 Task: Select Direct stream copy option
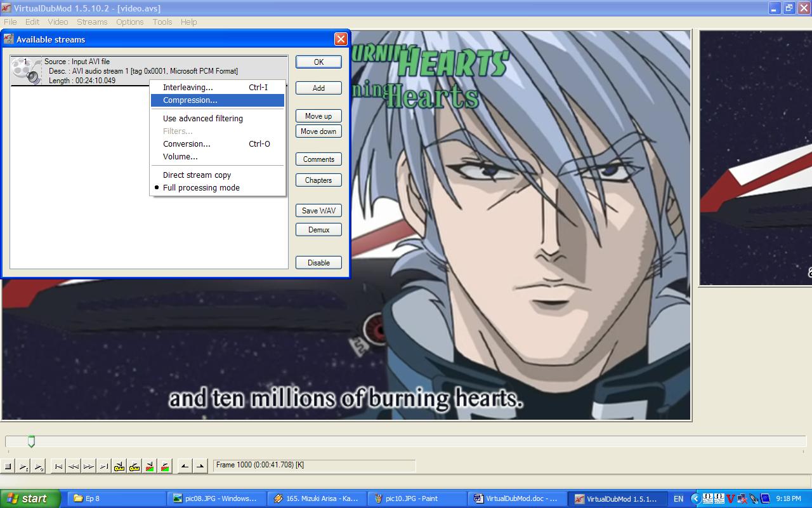[x=217, y=175]
